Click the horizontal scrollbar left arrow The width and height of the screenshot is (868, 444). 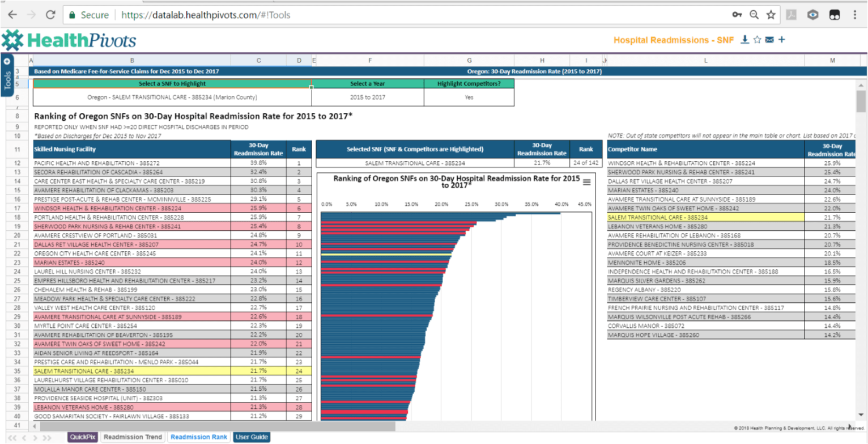point(33,425)
